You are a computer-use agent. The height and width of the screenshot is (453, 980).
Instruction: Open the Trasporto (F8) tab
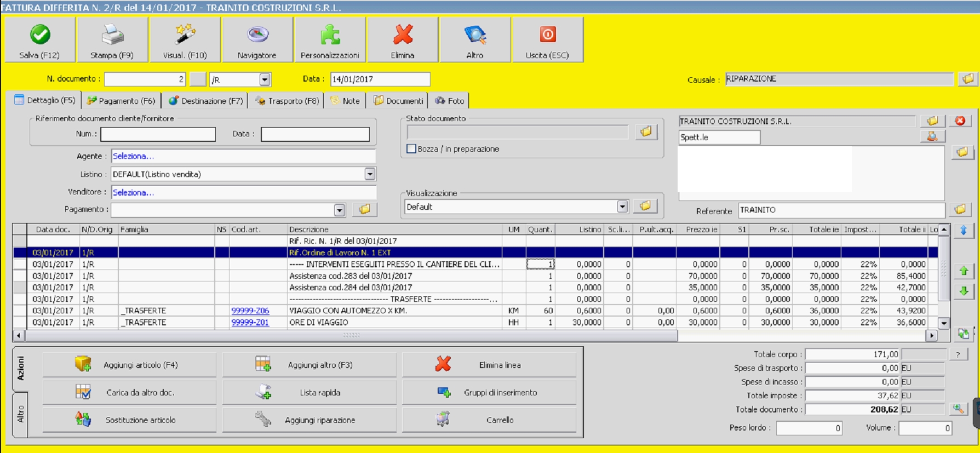pyautogui.click(x=287, y=101)
